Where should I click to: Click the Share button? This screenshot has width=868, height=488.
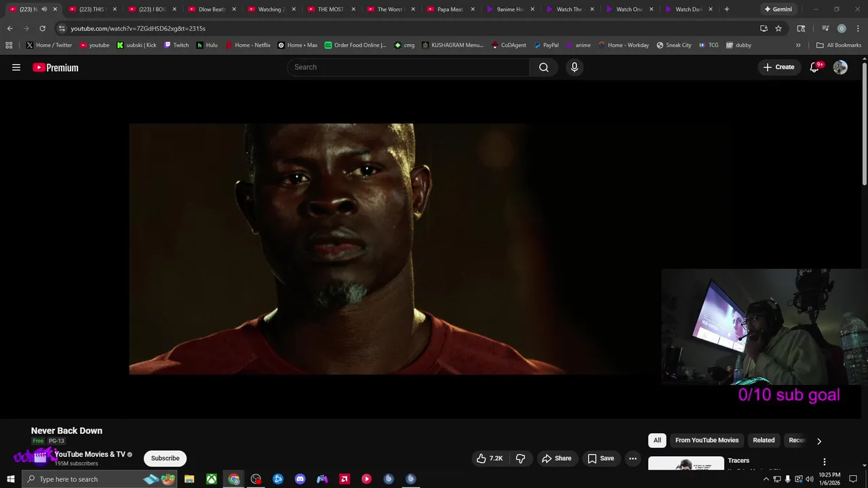click(557, 458)
